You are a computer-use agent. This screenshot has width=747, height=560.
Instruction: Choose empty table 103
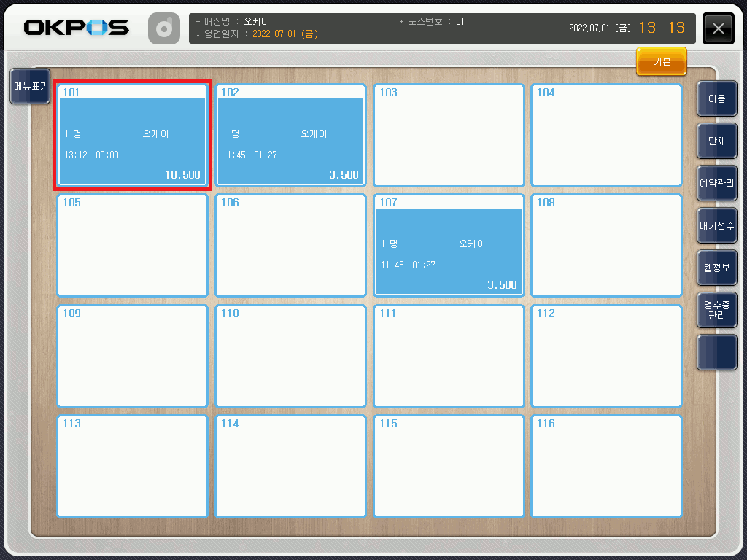tap(449, 136)
